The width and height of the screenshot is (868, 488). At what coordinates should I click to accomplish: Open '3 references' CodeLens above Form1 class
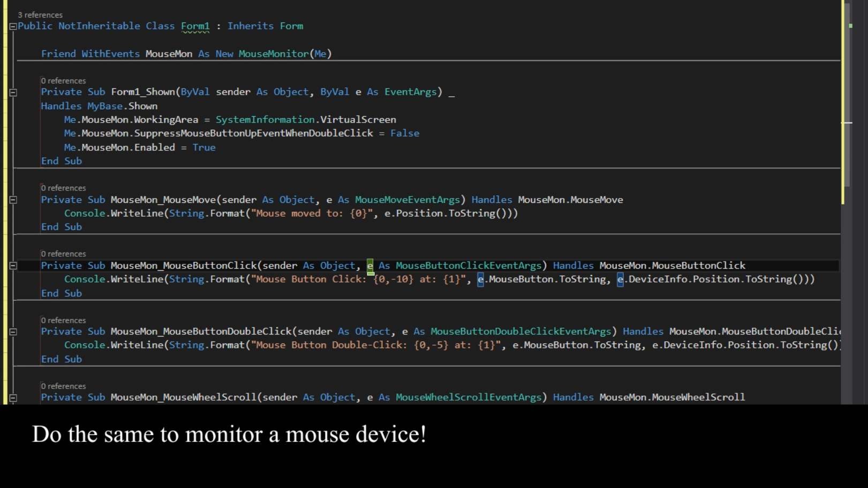pyautogui.click(x=40, y=14)
